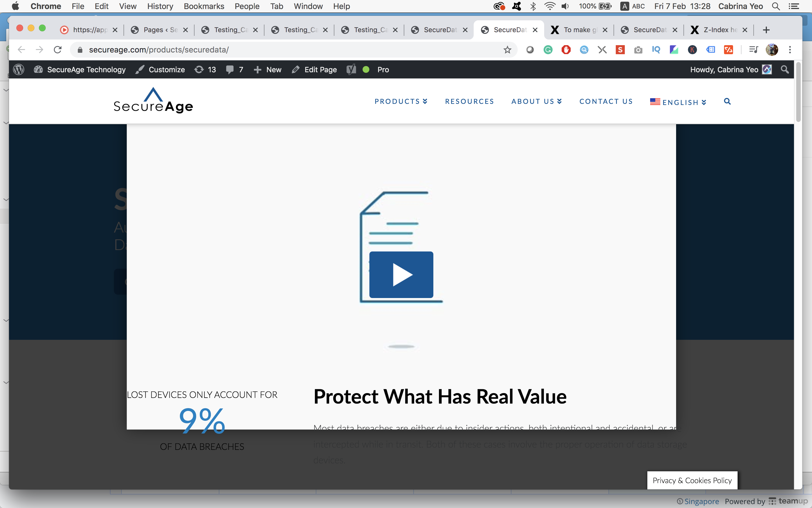The width and height of the screenshot is (812, 508).
Task: Play the video with the blue play button
Action: [x=401, y=275]
